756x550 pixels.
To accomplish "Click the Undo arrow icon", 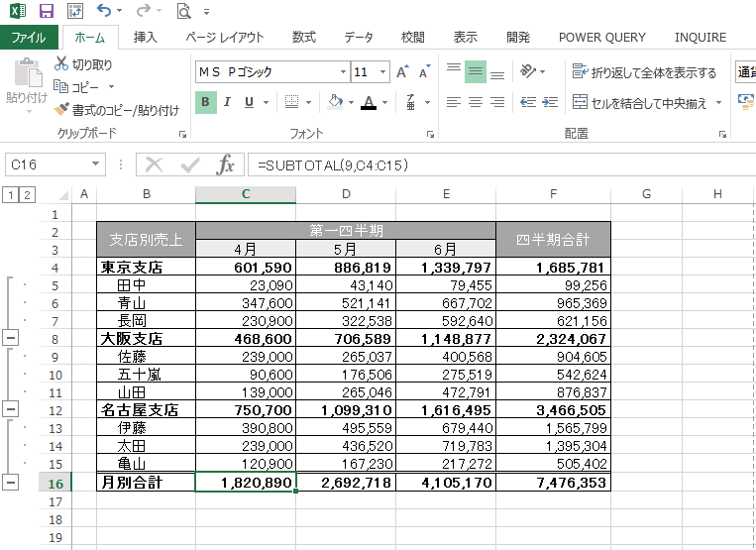I will point(104,10).
